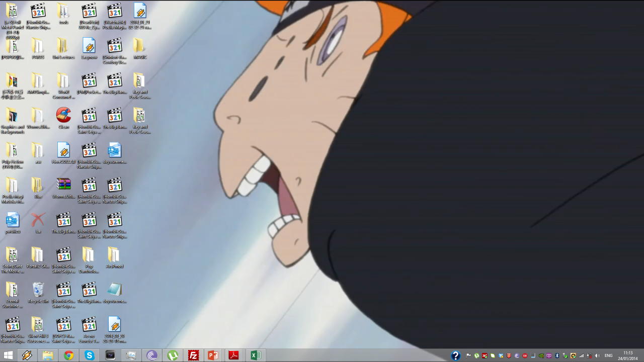
Task: Select the 'HereCOLLAB' Winamp file
Action: [63, 153]
